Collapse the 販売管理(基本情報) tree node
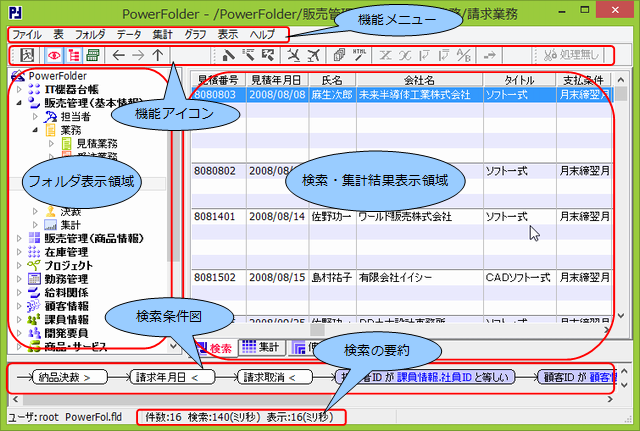 click(x=19, y=103)
